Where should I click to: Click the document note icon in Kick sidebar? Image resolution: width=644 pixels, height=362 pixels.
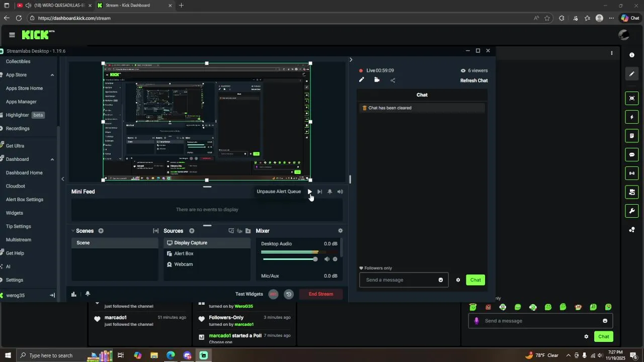(x=632, y=136)
